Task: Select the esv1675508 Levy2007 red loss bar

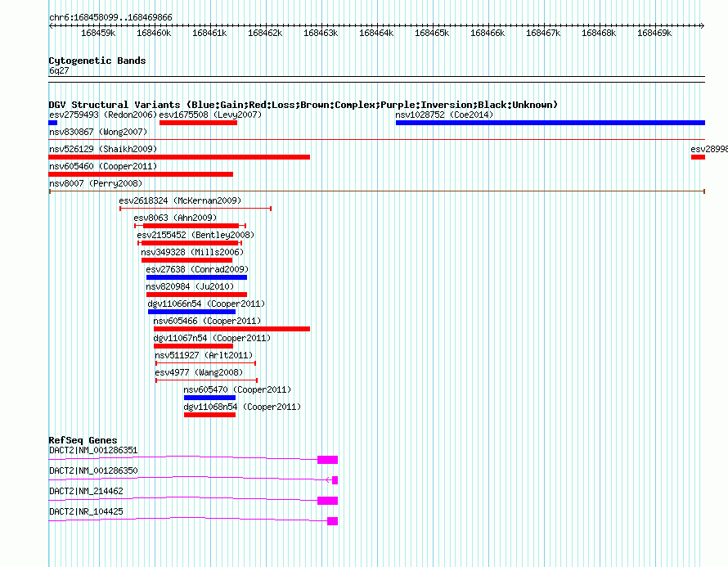Action: tap(198, 123)
